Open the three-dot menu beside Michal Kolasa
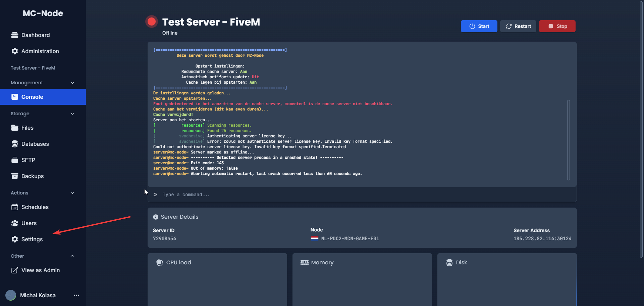This screenshot has width=644, height=306. pyautogui.click(x=76, y=295)
